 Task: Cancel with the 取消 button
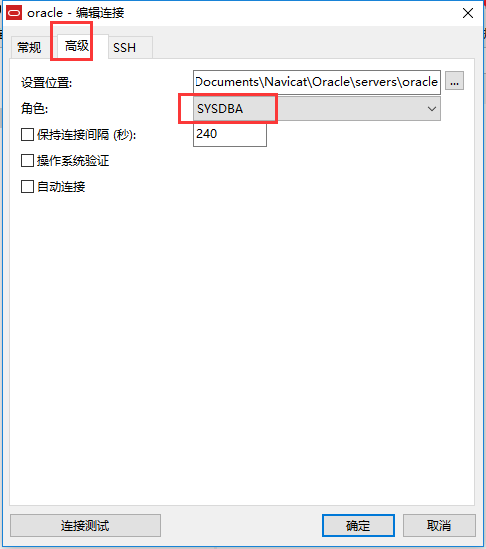(439, 525)
